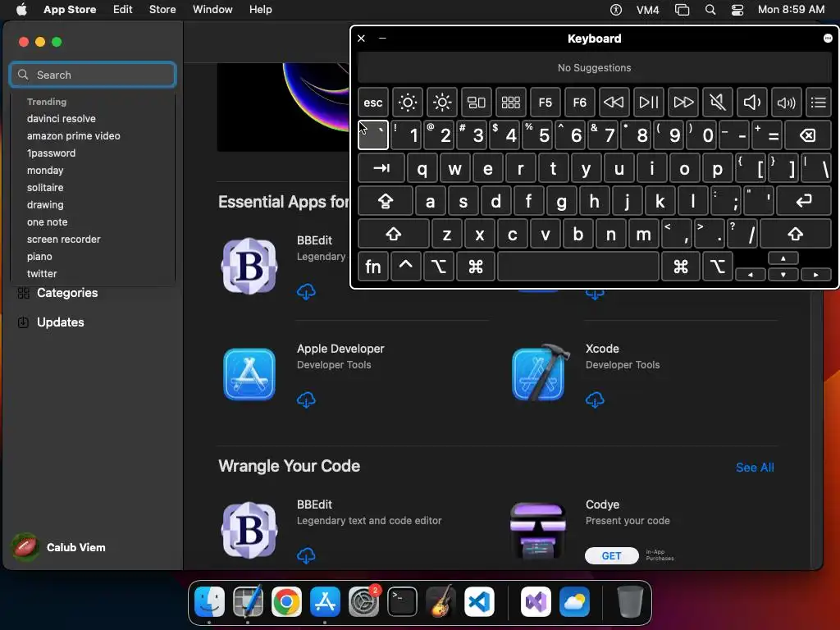This screenshot has width=840, height=630.
Task: Download BBEdit under Wrangle Your Code
Action: (306, 555)
